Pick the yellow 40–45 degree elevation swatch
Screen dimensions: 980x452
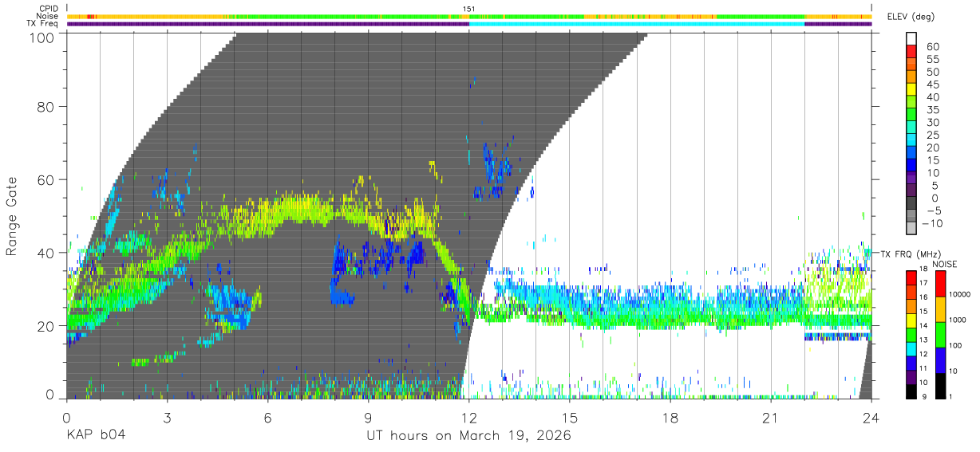911,90
